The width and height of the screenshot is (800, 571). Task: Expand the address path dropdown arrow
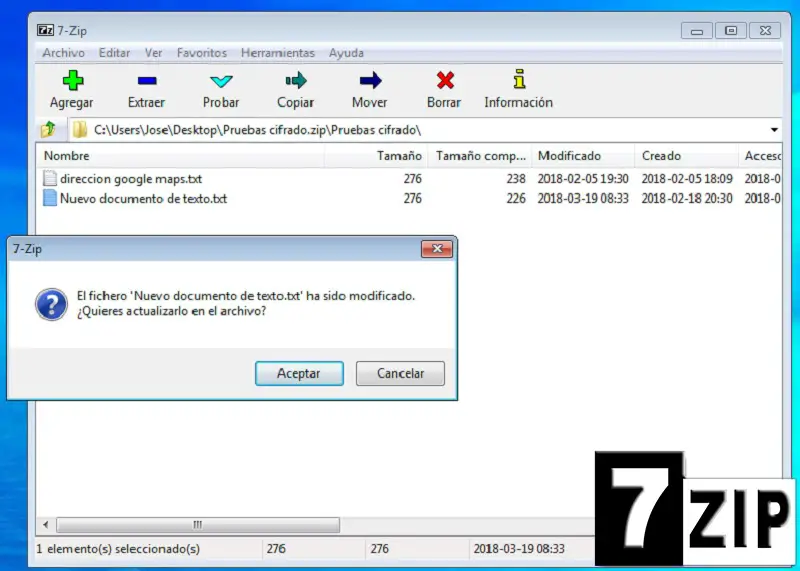(774, 130)
